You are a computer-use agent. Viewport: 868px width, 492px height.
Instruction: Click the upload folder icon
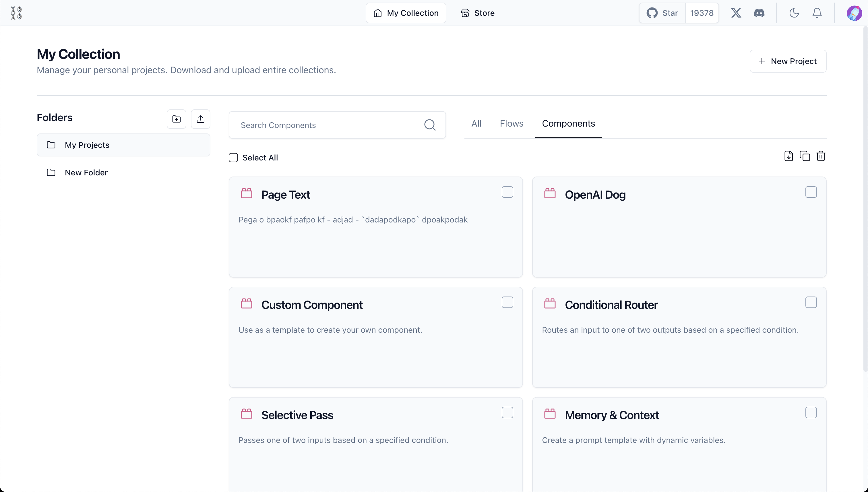(200, 119)
